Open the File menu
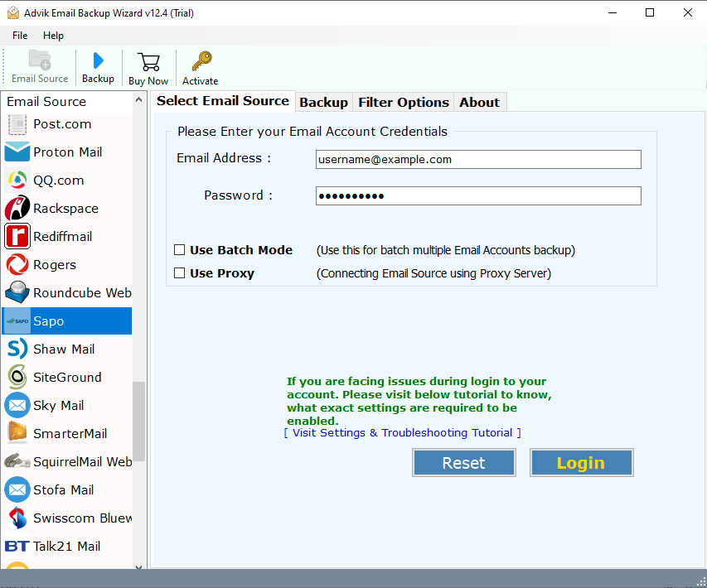 [x=20, y=36]
